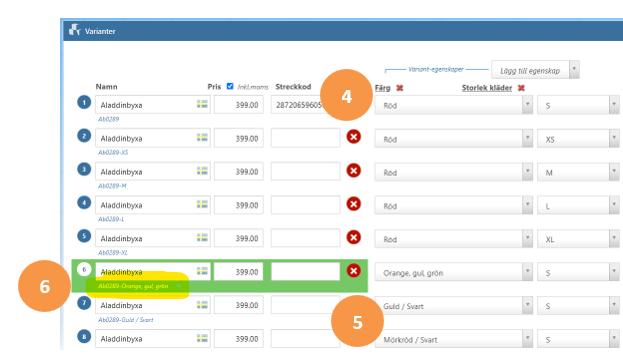Click article number Ab0289-Guld / Svart
This screenshot has width=623, height=361.
126,320
